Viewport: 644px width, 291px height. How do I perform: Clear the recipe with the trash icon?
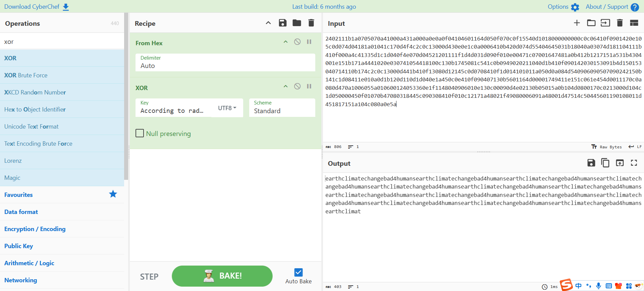[311, 23]
